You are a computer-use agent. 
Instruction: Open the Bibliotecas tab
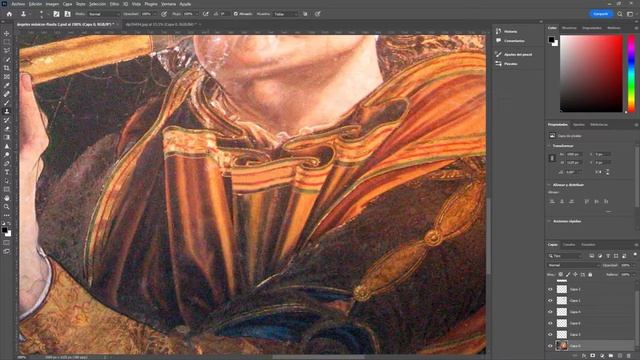tap(599, 124)
